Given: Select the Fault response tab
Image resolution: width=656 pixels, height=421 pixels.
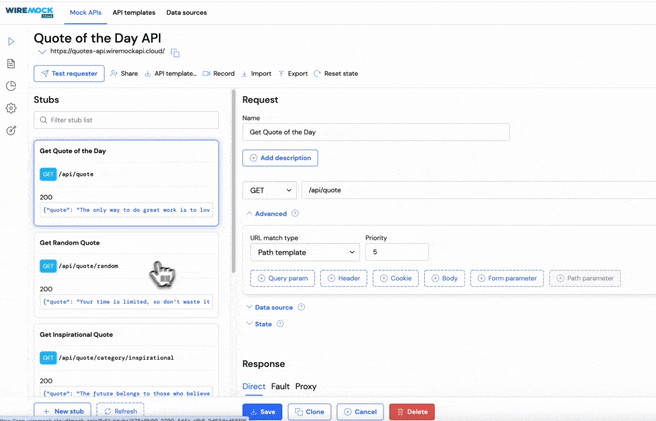Looking at the screenshot, I should (x=280, y=387).
